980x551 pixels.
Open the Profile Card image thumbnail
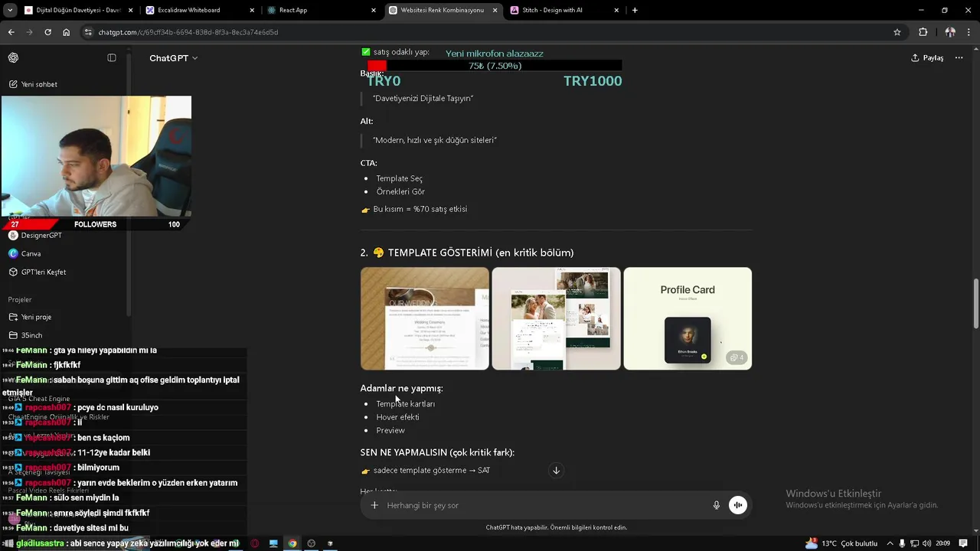(688, 318)
